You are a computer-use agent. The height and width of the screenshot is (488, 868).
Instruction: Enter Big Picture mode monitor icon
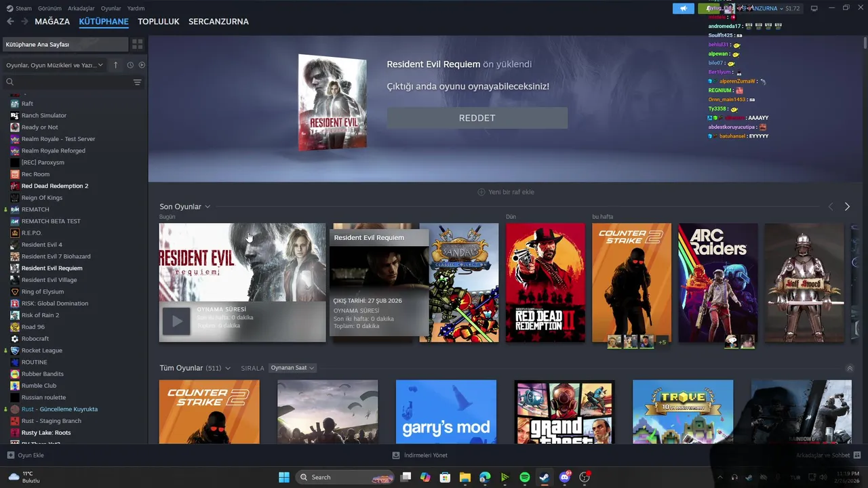tap(814, 8)
